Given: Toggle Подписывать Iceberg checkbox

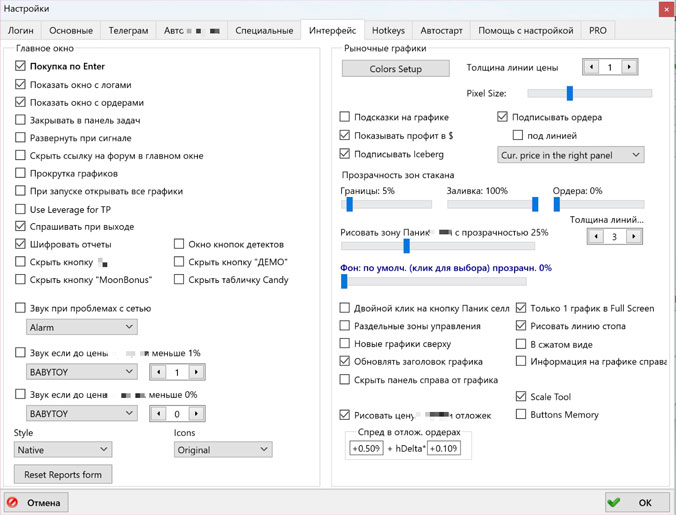Looking at the screenshot, I should coord(344,154).
